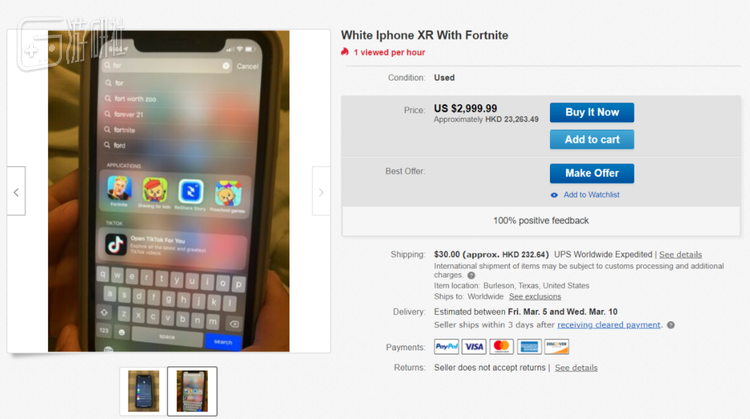Click the eye icon beside Add to Watchlist

pos(554,195)
